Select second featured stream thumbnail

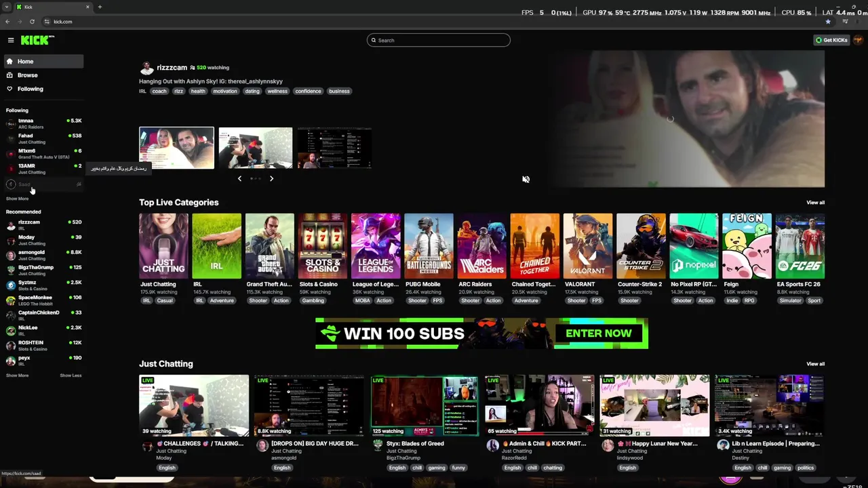click(x=256, y=148)
